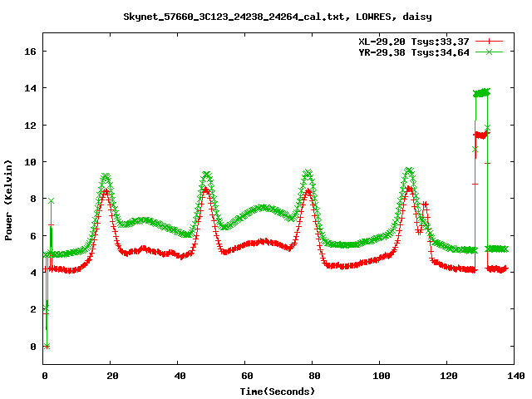Click the red calibration plateau near 11.4 Kelvin

coord(481,135)
